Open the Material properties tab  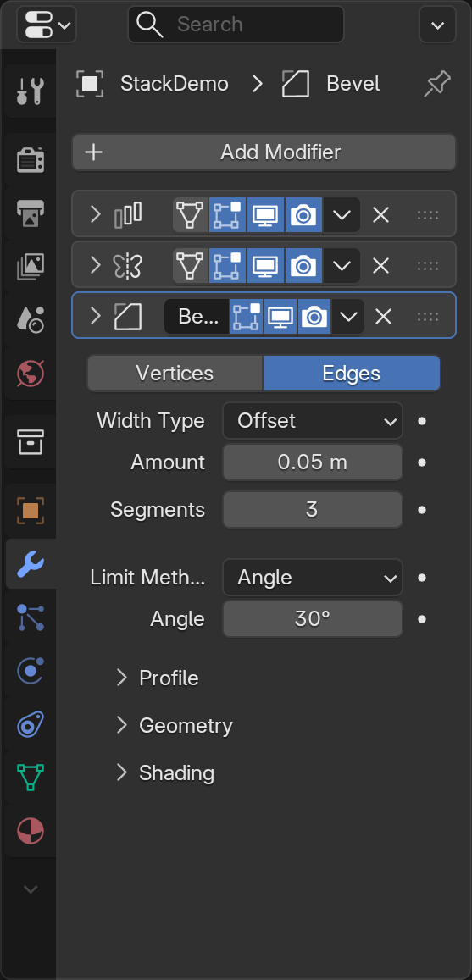[x=30, y=831]
